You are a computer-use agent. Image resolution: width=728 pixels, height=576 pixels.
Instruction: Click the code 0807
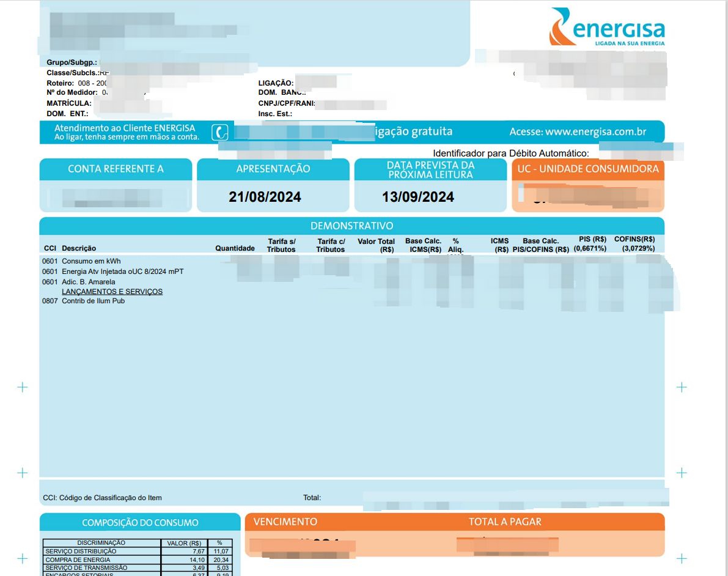[x=50, y=301]
